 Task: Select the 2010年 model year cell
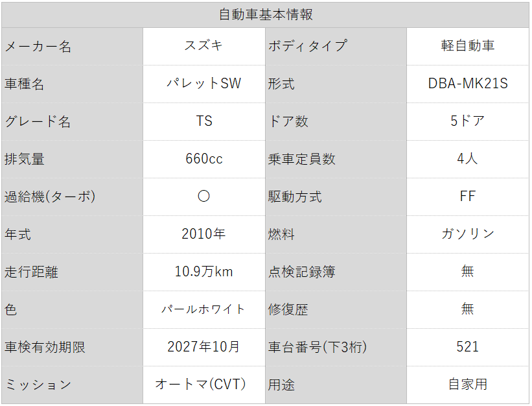[203, 234]
